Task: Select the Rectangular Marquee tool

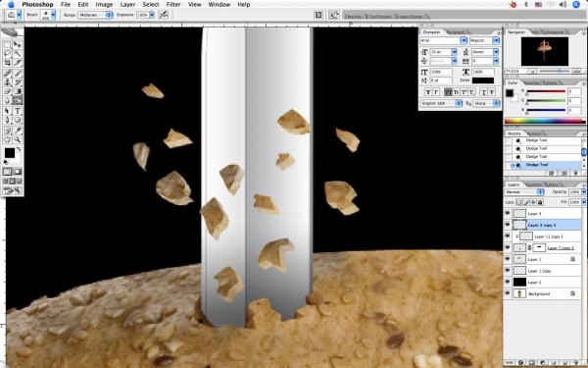Action: 7,45
